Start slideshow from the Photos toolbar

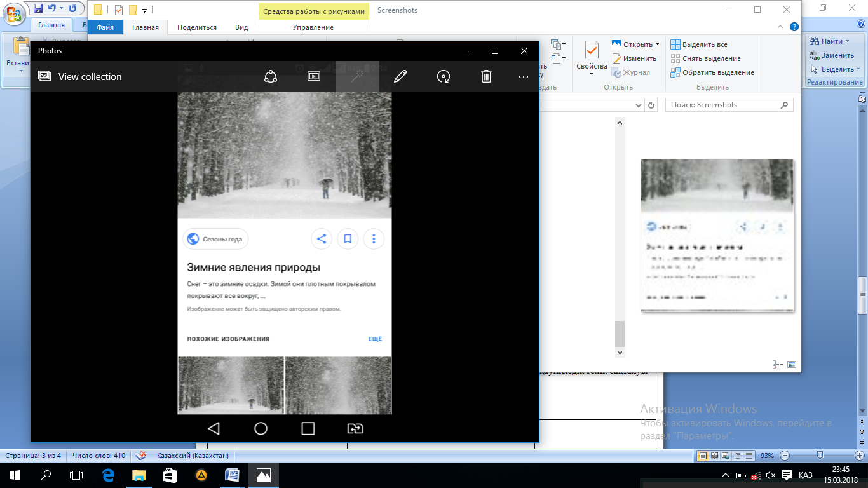(313, 76)
